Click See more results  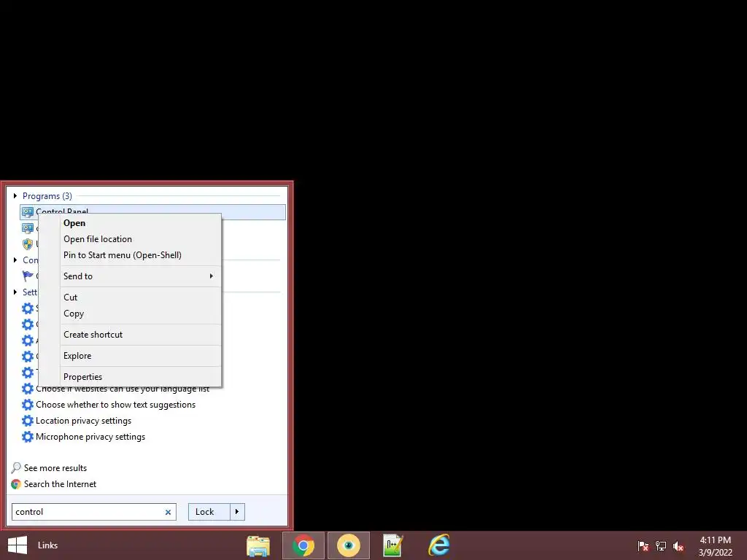(55, 468)
